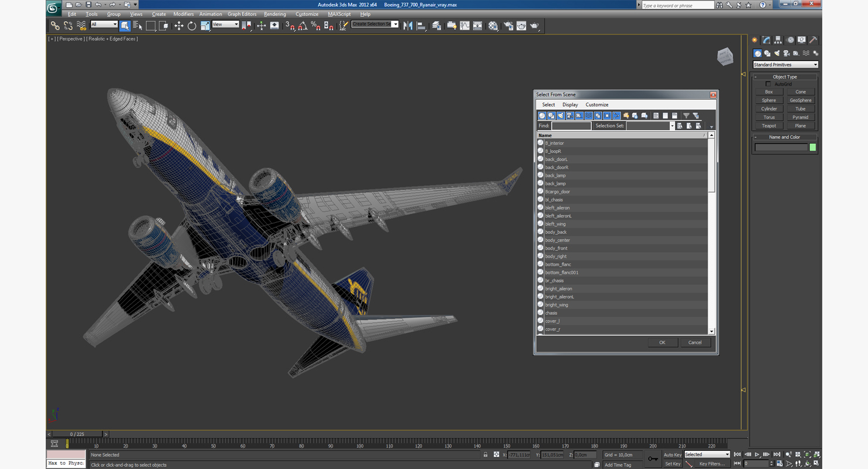The width and height of the screenshot is (868, 469).
Task: Toggle Display Lights filter in Select From Scene
Action: tap(561, 115)
